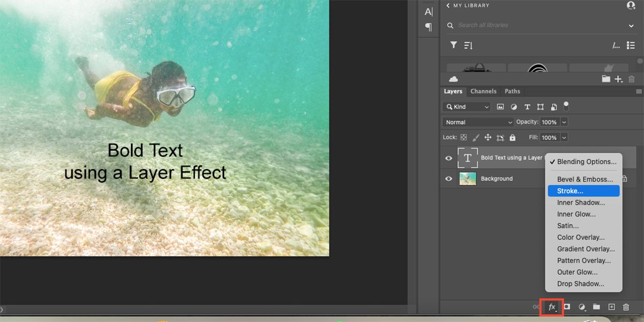Image resolution: width=644 pixels, height=322 pixels.
Task: Click the Create New Layer icon
Action: (611, 307)
